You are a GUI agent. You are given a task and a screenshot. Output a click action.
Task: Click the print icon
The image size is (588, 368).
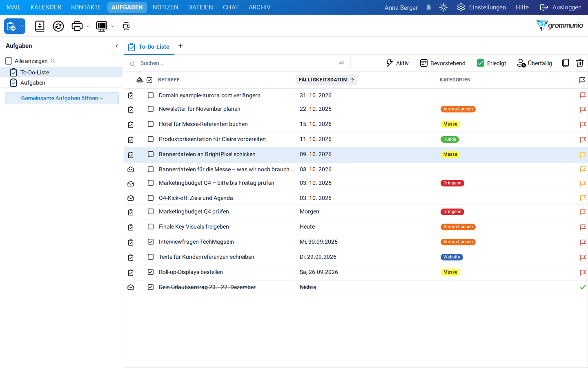coord(77,26)
